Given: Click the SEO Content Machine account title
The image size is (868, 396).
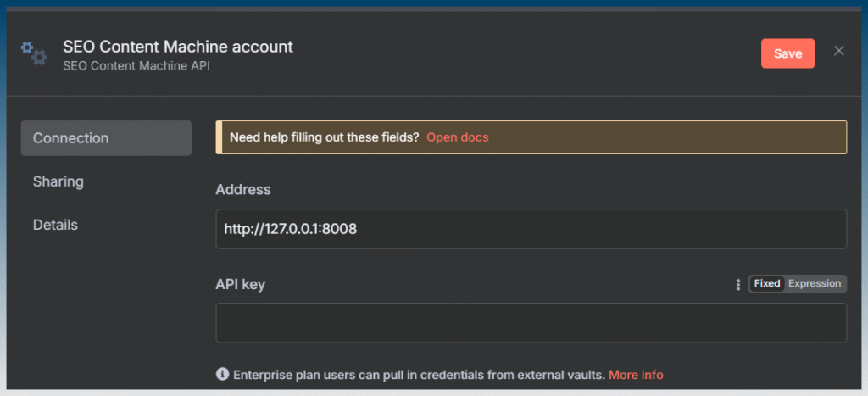Looking at the screenshot, I should pos(178,47).
